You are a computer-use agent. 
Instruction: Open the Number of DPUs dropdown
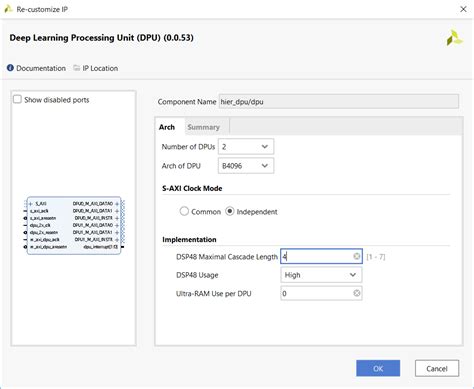(246, 147)
